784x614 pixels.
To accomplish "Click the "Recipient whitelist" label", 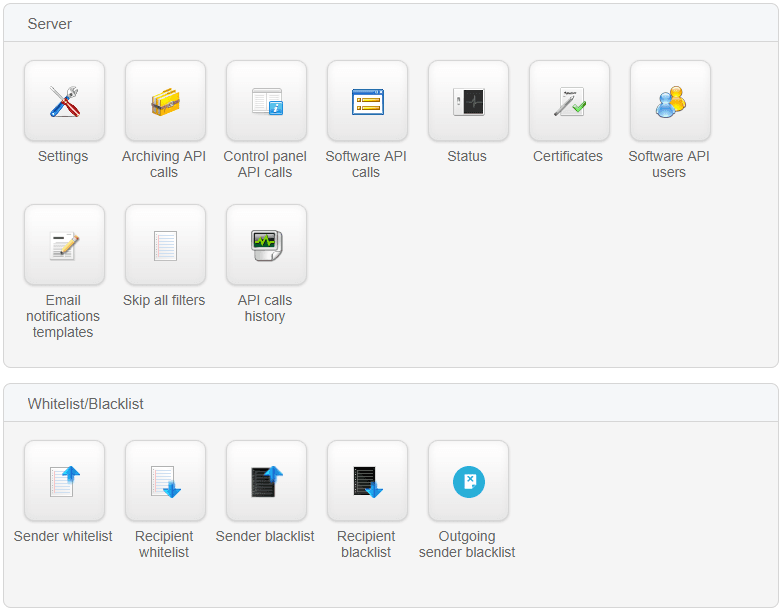I will (x=164, y=544).
